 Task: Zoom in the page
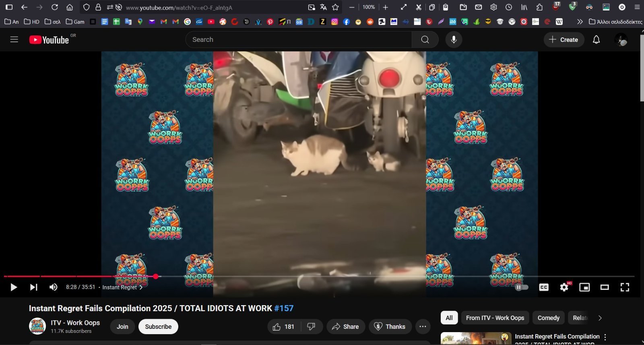385,7
